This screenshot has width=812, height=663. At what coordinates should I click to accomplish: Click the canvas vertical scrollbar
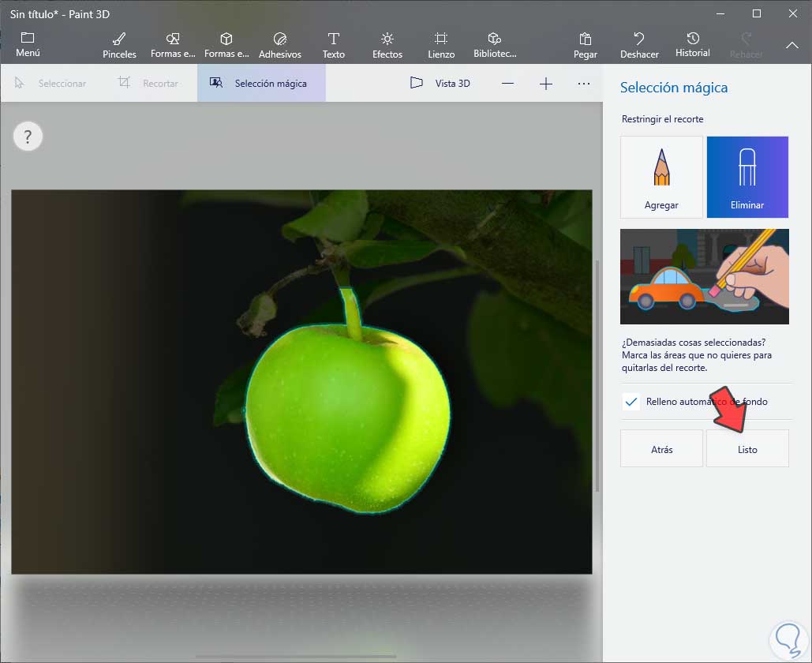[x=597, y=376]
